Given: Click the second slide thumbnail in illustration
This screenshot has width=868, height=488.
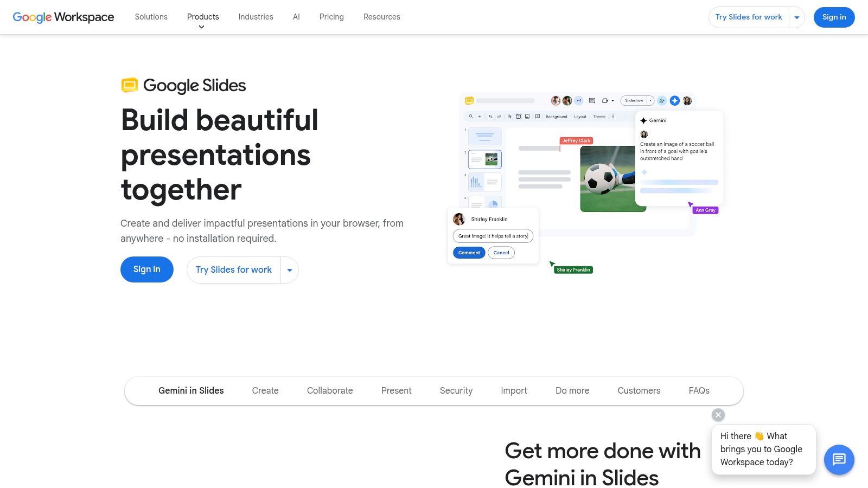Looking at the screenshot, I should (485, 159).
